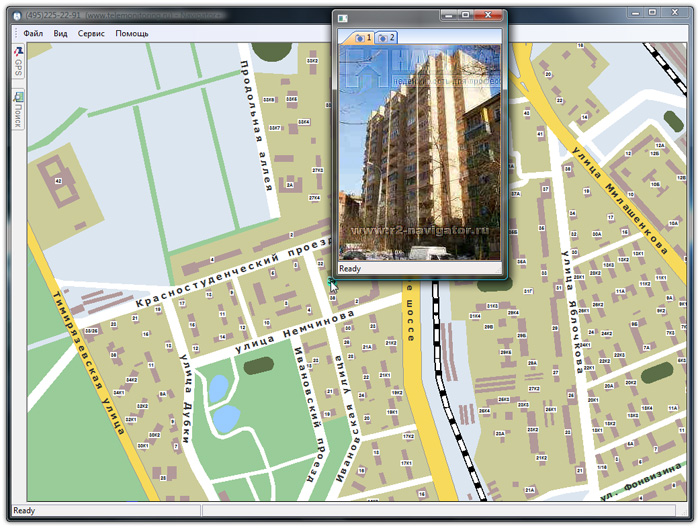Open the Файл menu
Image resolution: width=700 pixels, height=528 pixels.
(33, 33)
